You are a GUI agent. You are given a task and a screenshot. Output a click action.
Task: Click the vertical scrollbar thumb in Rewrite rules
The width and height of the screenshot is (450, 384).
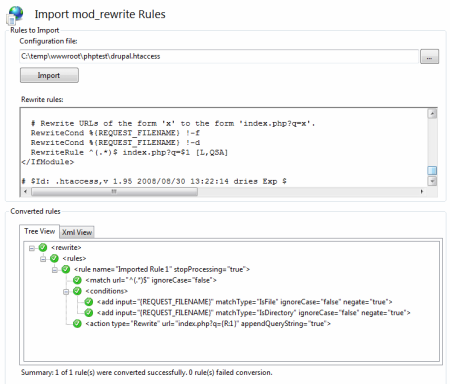[432, 171]
